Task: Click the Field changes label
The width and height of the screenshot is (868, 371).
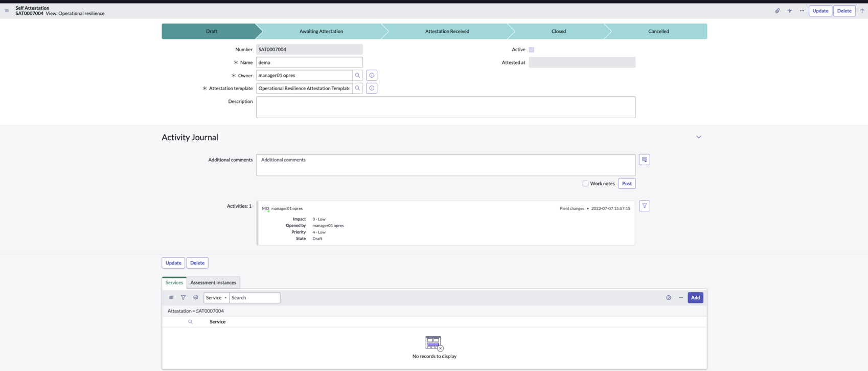Action: click(572, 209)
